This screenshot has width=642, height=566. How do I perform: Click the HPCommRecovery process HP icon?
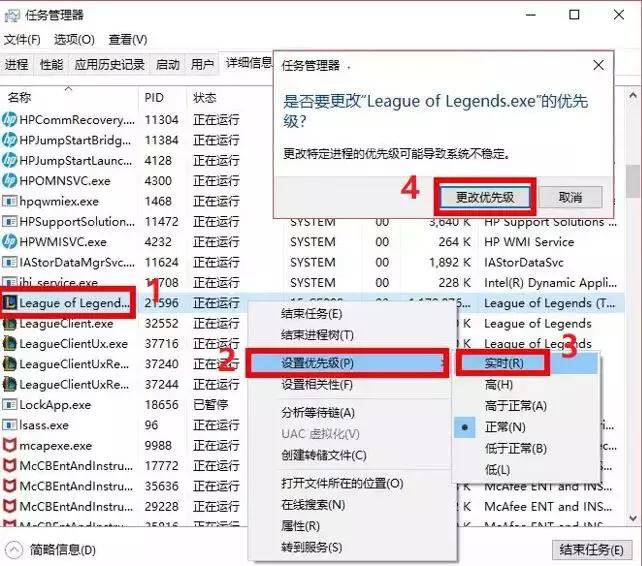coord(9,120)
